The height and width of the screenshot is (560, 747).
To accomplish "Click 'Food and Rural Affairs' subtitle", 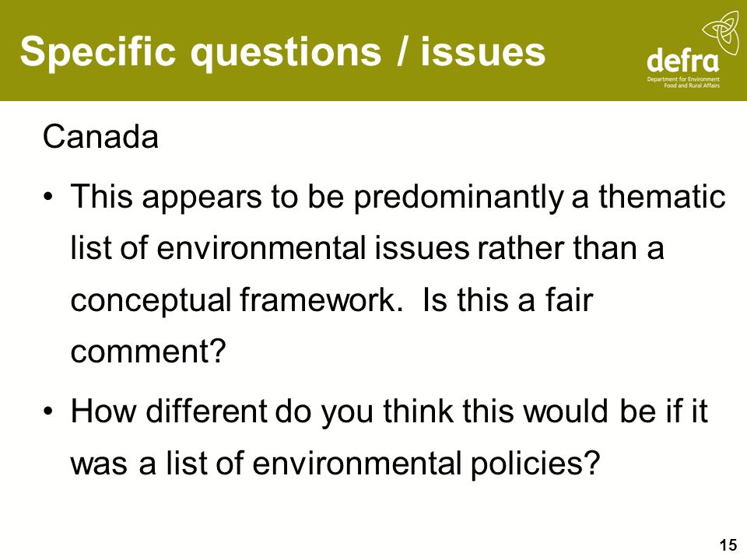I will tap(692, 86).
